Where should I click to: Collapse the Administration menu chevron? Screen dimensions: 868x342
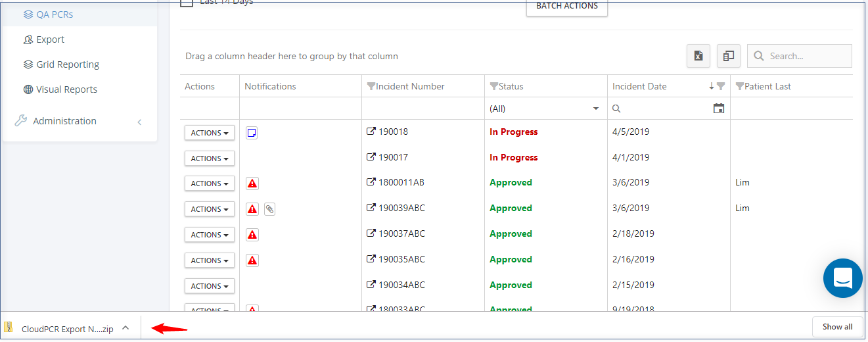pyautogui.click(x=139, y=122)
